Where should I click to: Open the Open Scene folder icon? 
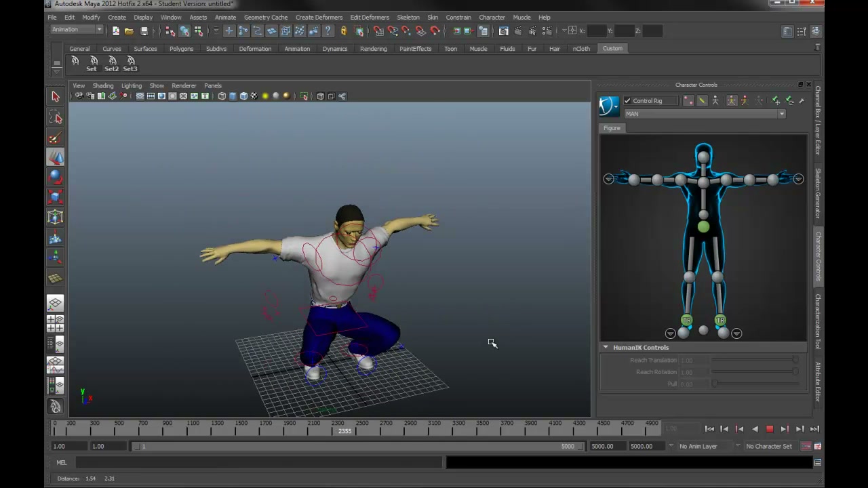(129, 31)
